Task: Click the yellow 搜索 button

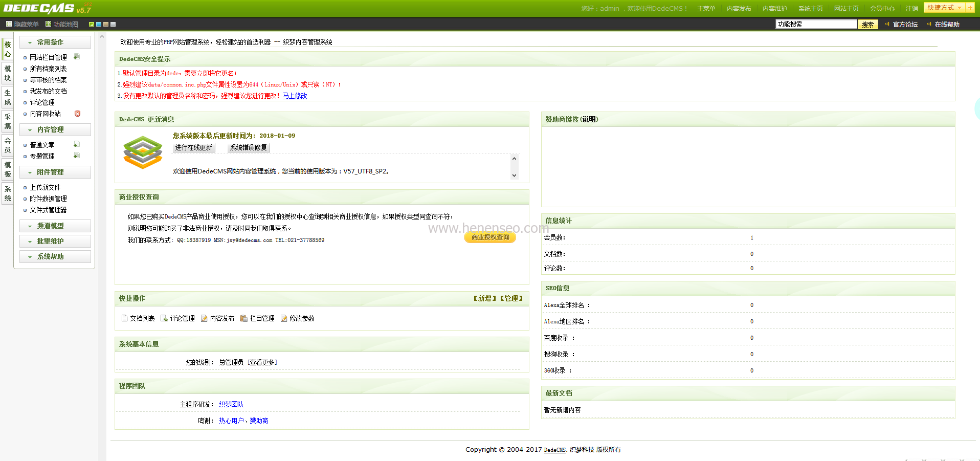Action: coord(868,24)
